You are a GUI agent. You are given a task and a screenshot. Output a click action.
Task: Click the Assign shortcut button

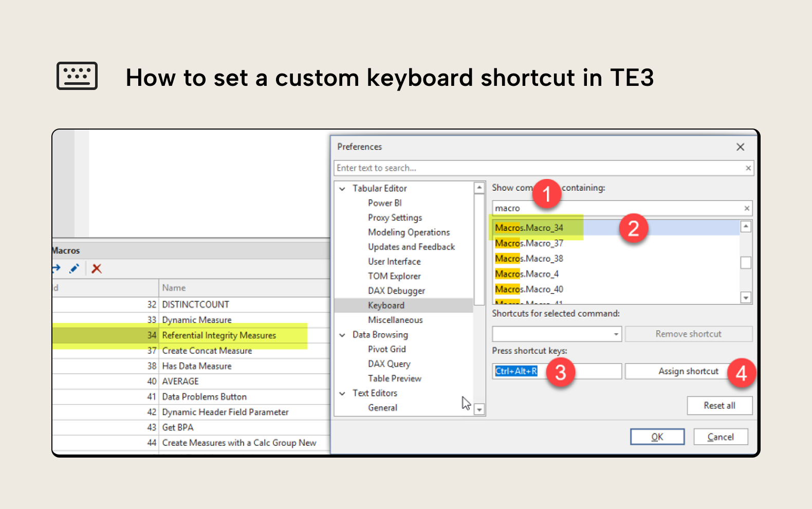(688, 371)
